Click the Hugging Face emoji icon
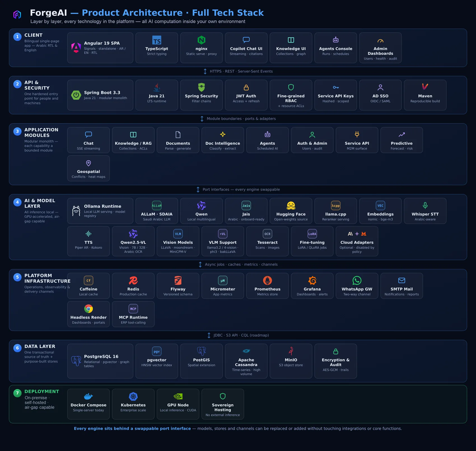 click(x=291, y=206)
